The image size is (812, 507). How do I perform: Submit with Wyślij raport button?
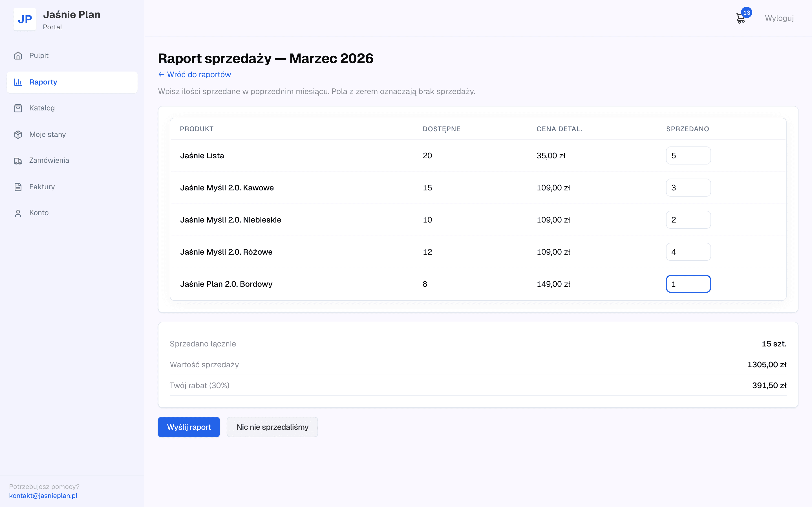tap(189, 427)
